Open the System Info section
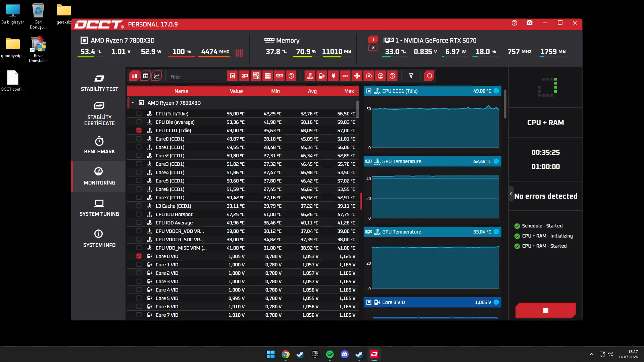 99,239
